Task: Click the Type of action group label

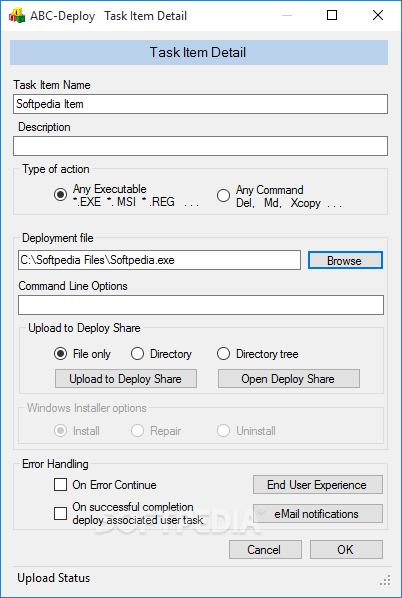Action: 56,169
